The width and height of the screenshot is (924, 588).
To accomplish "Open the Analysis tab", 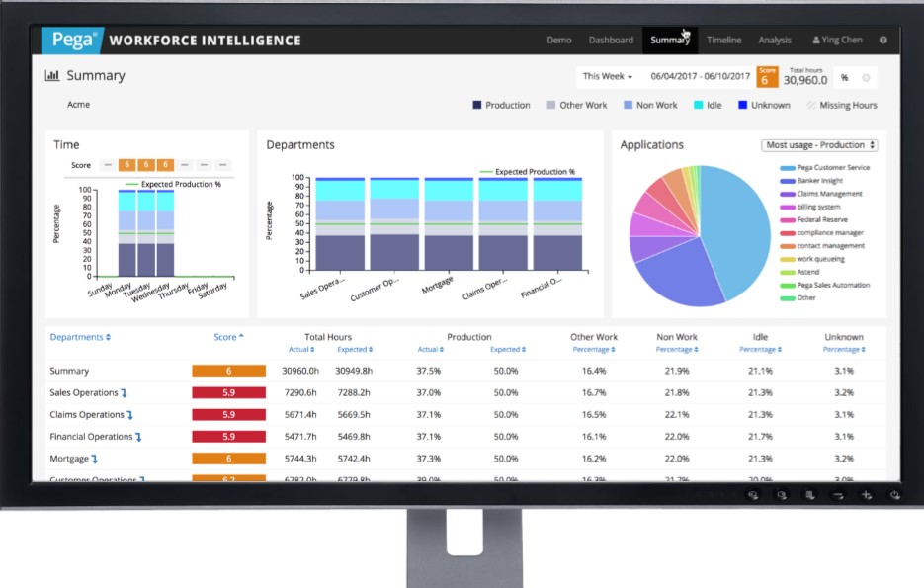I will [x=775, y=41].
